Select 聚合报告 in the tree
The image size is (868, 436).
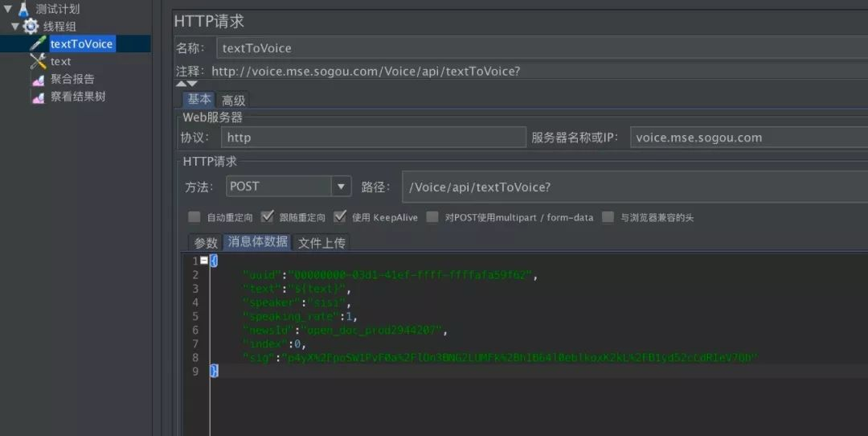72,79
